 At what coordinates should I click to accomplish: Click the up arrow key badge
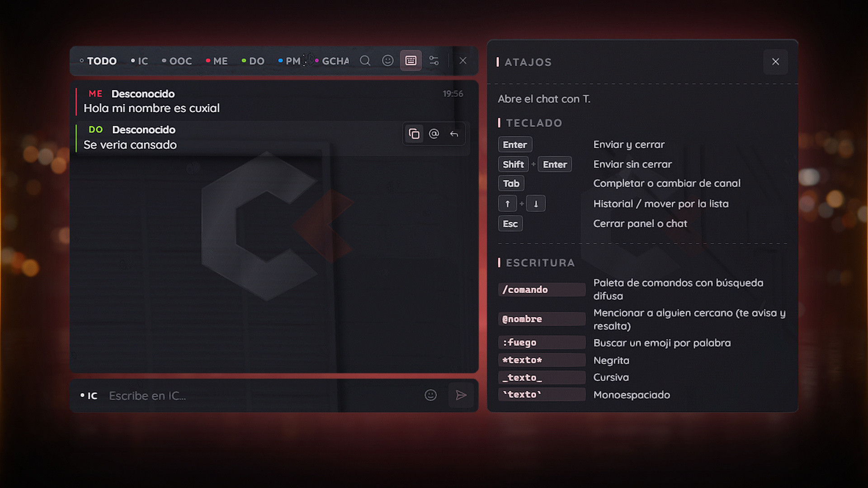[x=507, y=204]
